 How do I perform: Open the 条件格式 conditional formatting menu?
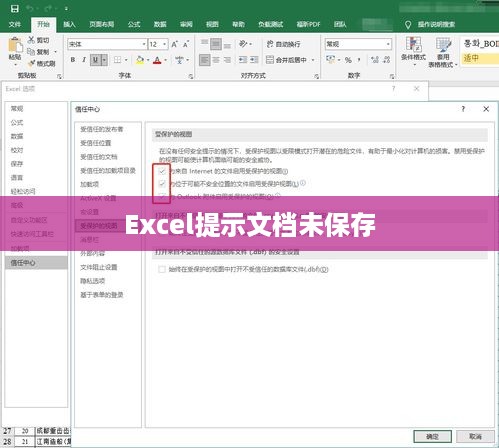pos(413,52)
